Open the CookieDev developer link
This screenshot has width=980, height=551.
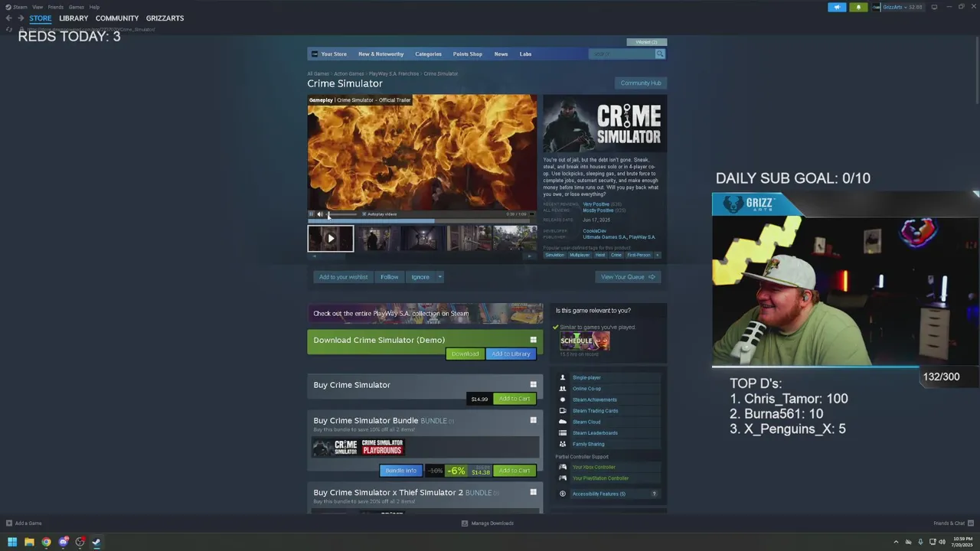(594, 230)
